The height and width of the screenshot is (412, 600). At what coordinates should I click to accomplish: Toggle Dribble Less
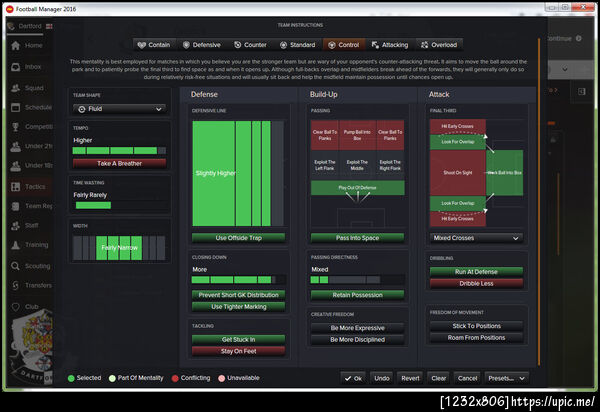click(476, 283)
